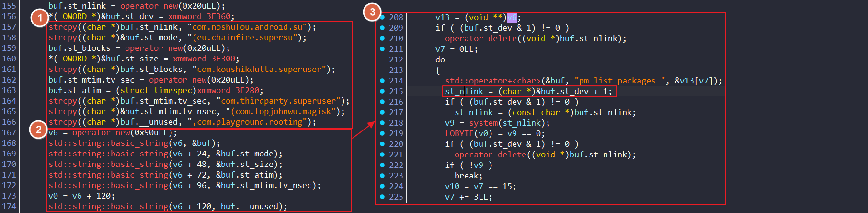Image resolution: width=868 pixels, height=213 pixels.
Task: Toggle the breakpoint dot on line 216
Action: 382,102
